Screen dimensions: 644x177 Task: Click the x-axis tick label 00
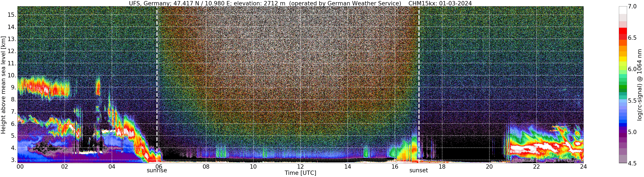[20, 167]
